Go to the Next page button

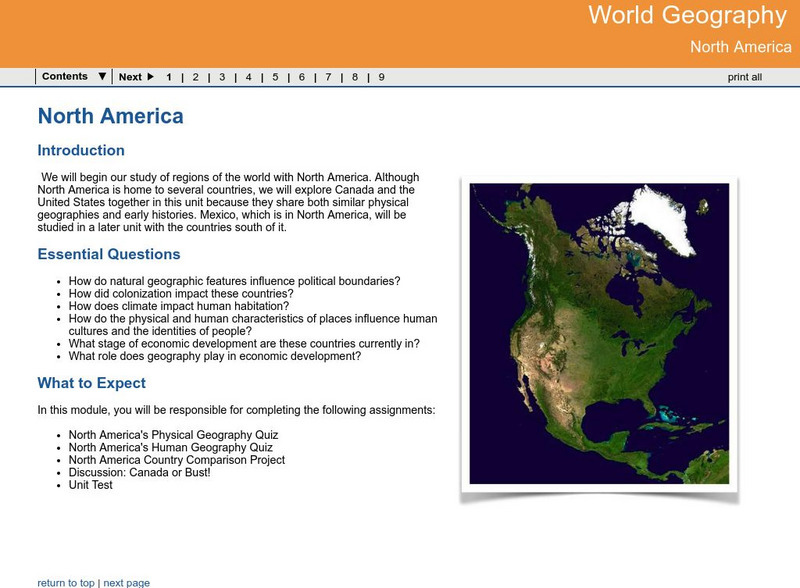[136, 77]
